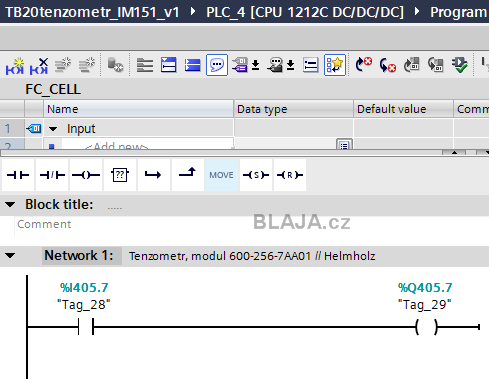Toggle network comments display on or off
The width and height of the screenshot is (489, 383).
(x=217, y=65)
